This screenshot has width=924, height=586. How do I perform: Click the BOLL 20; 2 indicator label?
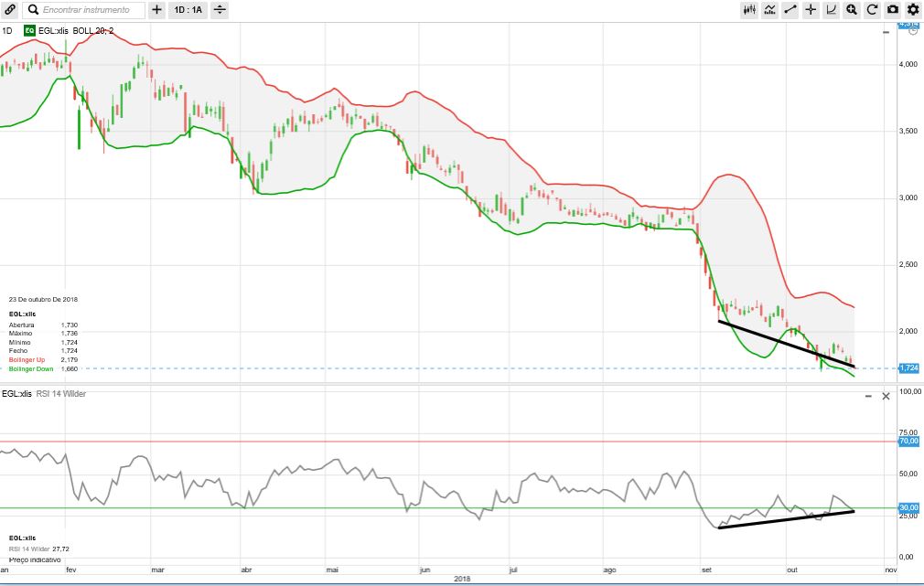click(x=93, y=30)
